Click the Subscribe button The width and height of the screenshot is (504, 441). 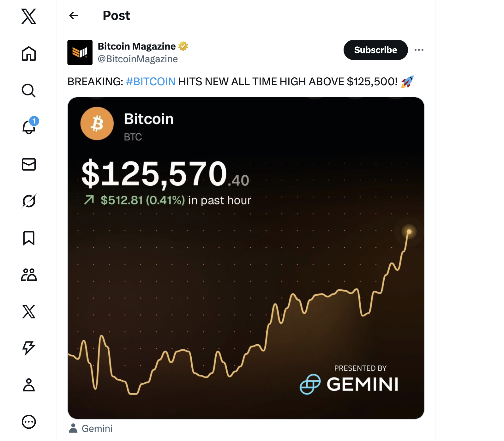[x=375, y=50]
